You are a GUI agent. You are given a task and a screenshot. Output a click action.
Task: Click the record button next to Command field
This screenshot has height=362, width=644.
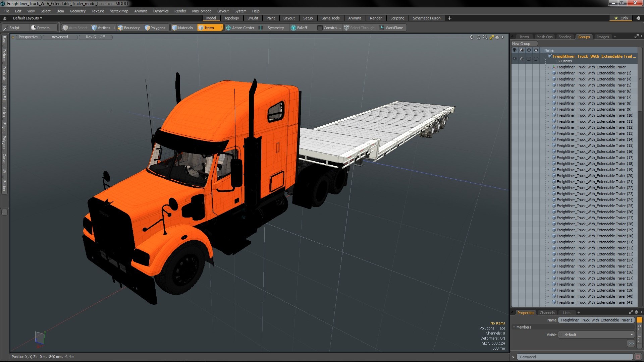[x=638, y=357]
